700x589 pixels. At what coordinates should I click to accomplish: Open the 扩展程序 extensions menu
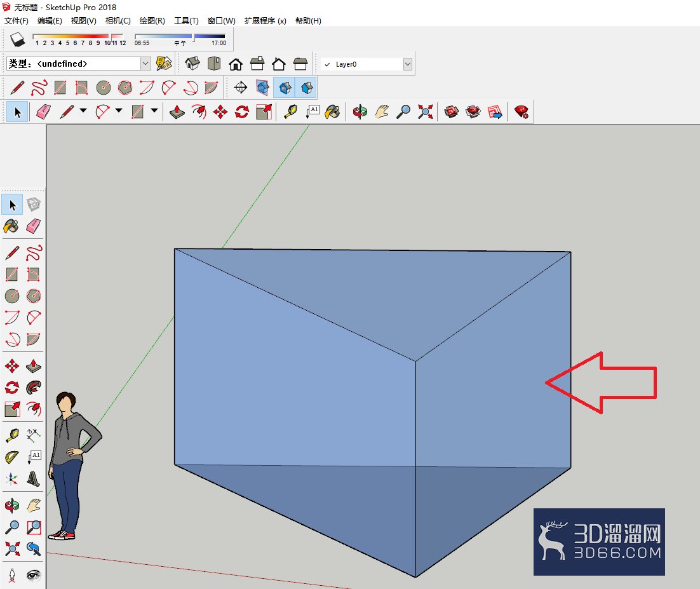(265, 21)
